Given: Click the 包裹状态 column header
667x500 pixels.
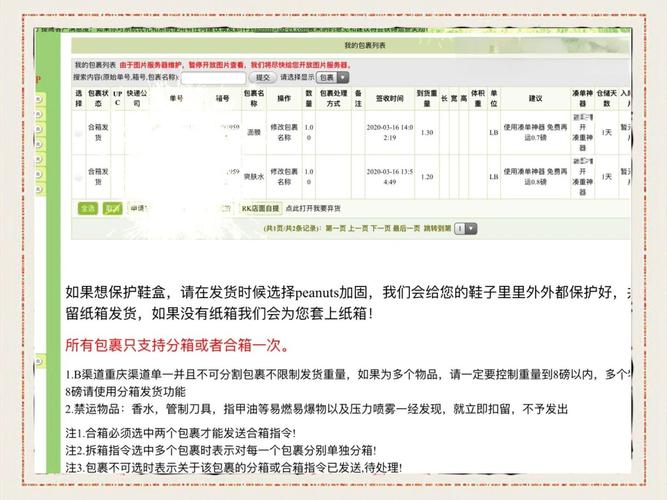Looking at the screenshot, I should tap(98, 98).
